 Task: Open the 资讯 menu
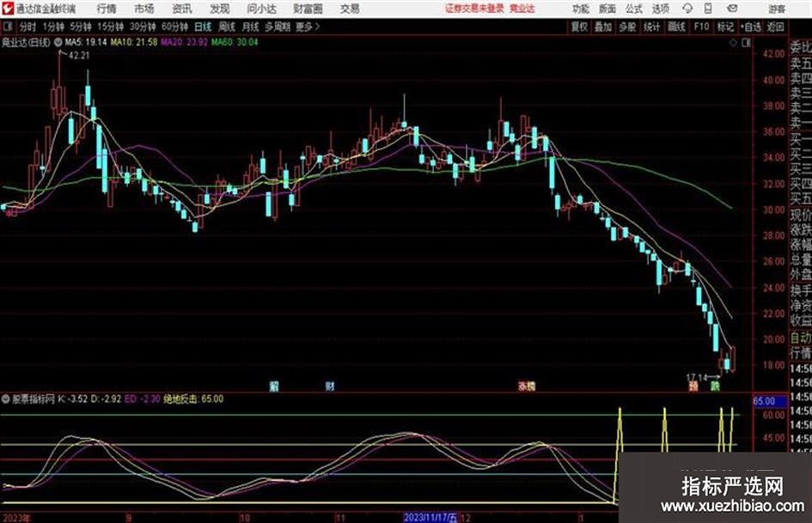point(182,9)
